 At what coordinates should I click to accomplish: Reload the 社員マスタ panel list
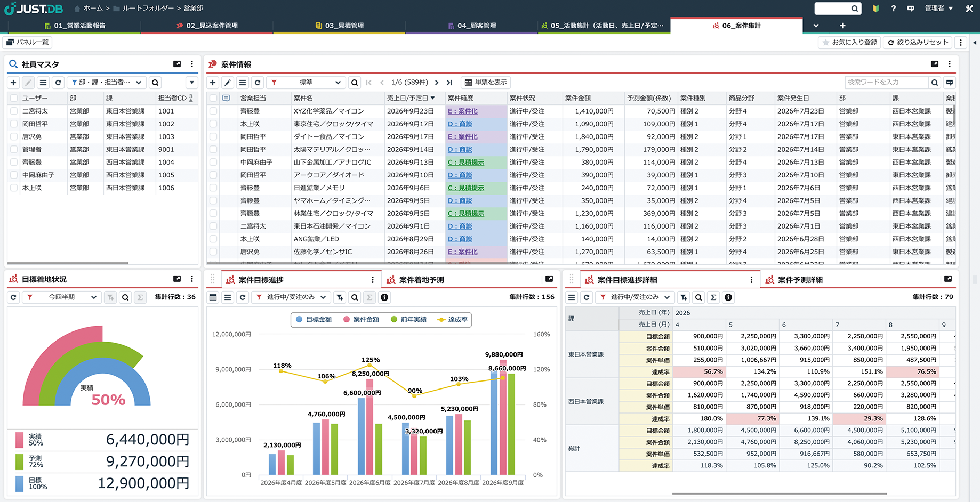58,83
